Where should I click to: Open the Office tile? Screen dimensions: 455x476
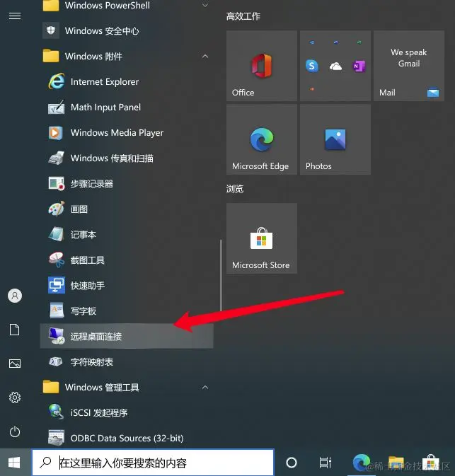[262, 66]
